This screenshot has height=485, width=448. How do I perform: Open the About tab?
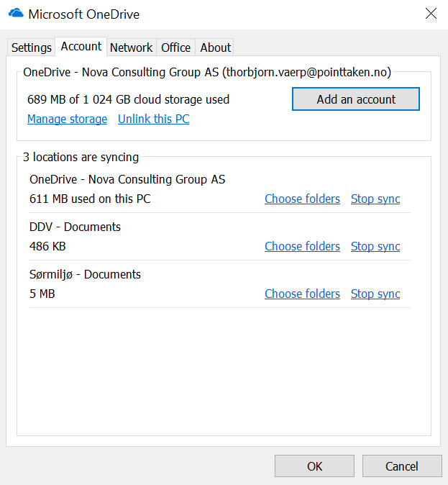pos(215,47)
